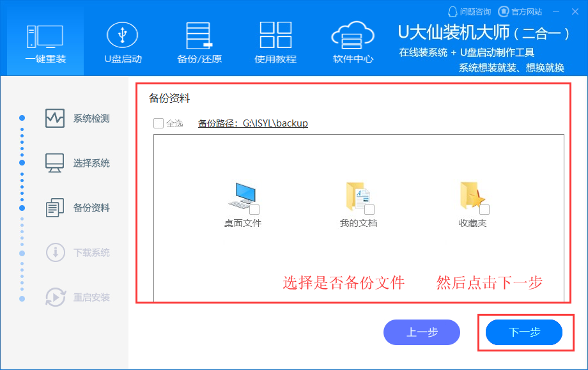This screenshot has height=370, width=588.
Task: Click the headset icon beside 问题咨询
Action: click(x=453, y=12)
